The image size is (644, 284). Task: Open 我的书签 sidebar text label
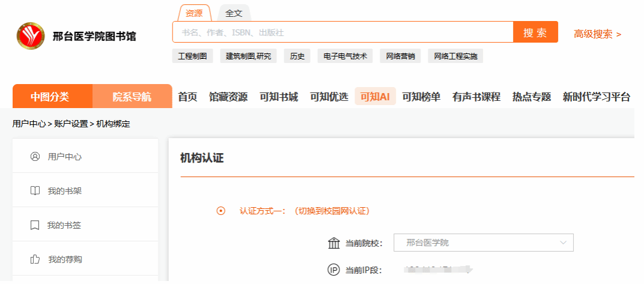[x=64, y=225]
